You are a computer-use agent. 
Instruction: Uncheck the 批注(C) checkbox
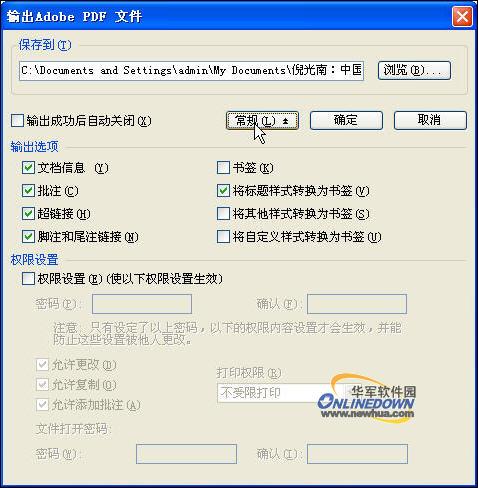point(28,191)
